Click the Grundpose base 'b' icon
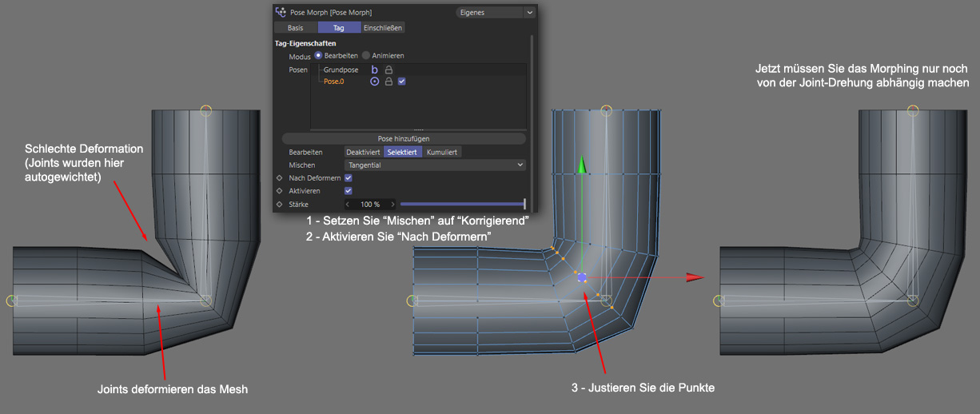 click(x=374, y=70)
